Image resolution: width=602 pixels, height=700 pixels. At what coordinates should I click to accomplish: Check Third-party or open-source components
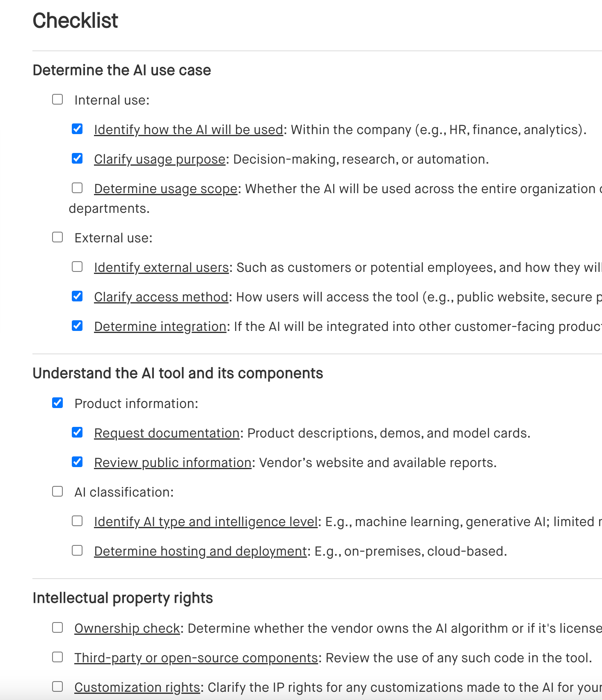57,657
